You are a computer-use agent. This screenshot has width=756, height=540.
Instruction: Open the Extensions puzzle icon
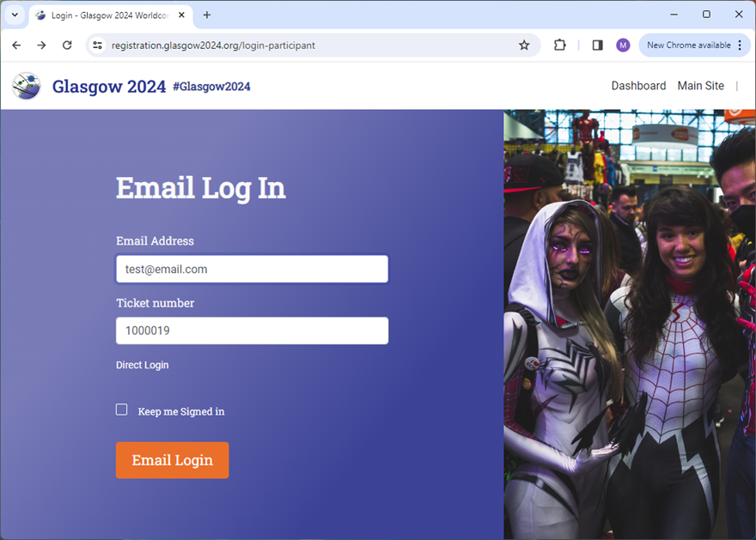coord(560,46)
